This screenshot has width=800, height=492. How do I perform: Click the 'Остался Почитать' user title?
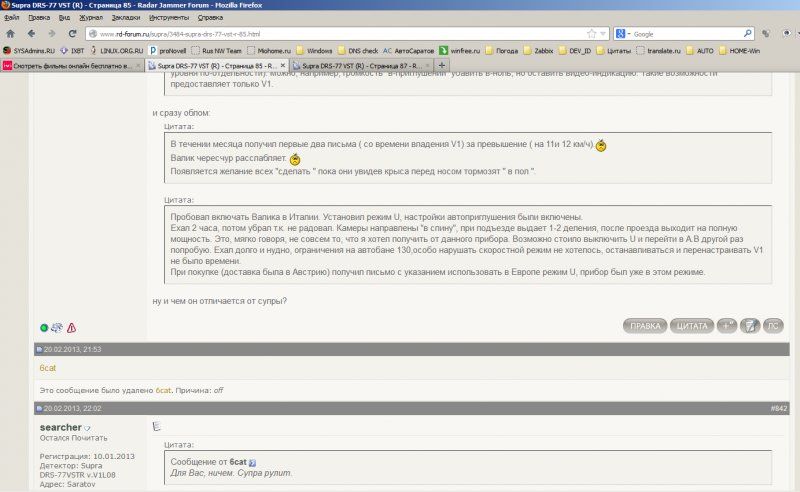click(73, 438)
